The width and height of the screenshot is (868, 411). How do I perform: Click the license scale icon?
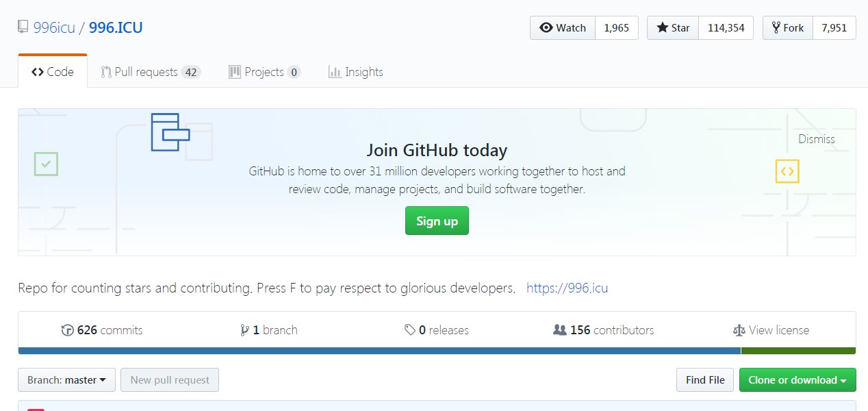tap(739, 330)
